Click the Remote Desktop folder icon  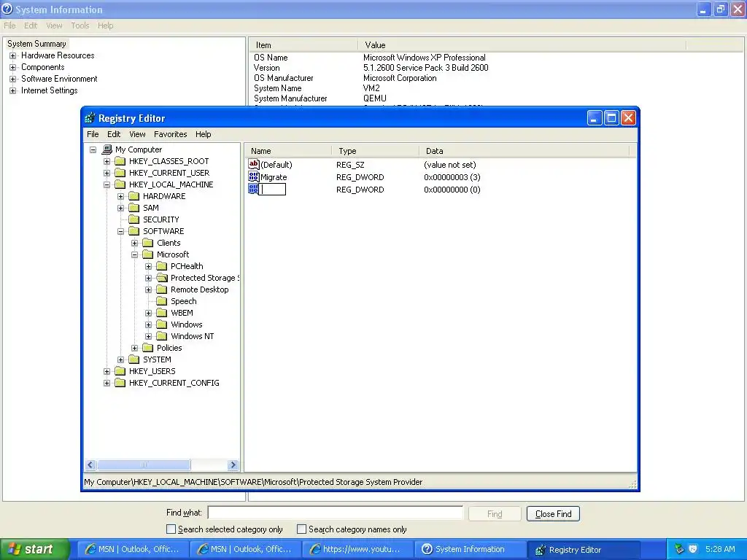(x=162, y=289)
